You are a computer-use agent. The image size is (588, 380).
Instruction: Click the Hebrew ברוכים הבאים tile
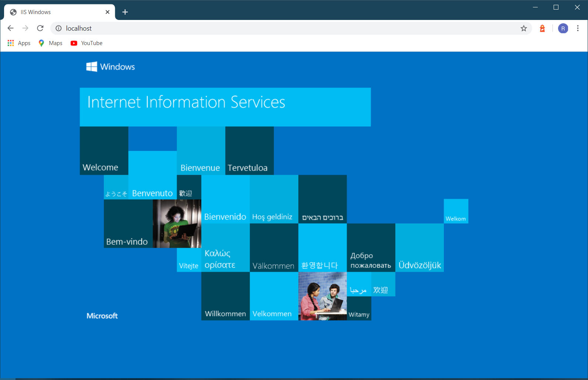(x=322, y=199)
